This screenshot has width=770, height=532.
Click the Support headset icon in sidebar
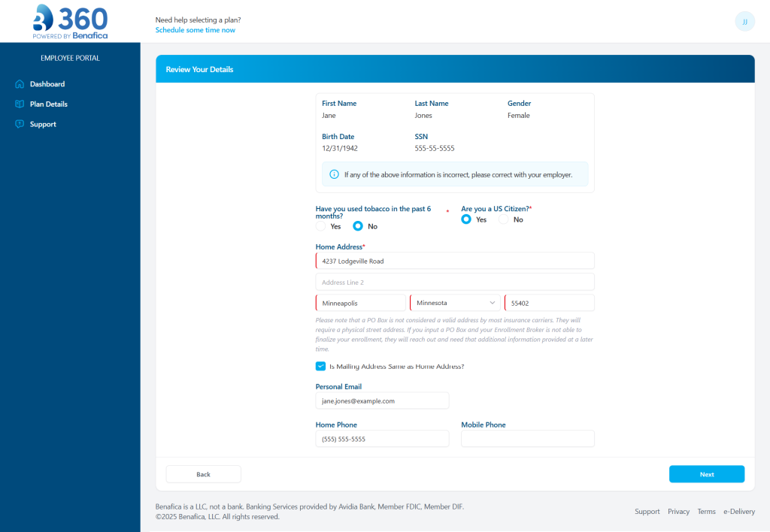click(19, 124)
